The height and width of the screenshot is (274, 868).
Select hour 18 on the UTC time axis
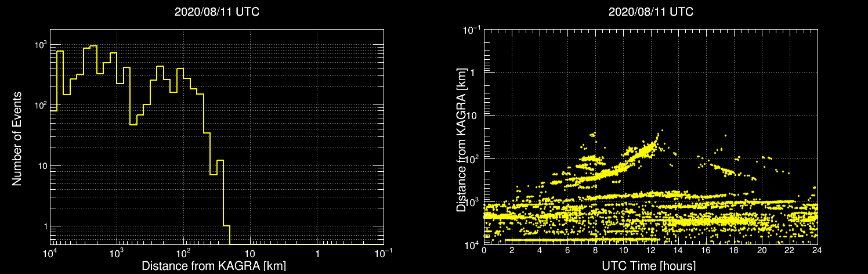(734, 251)
